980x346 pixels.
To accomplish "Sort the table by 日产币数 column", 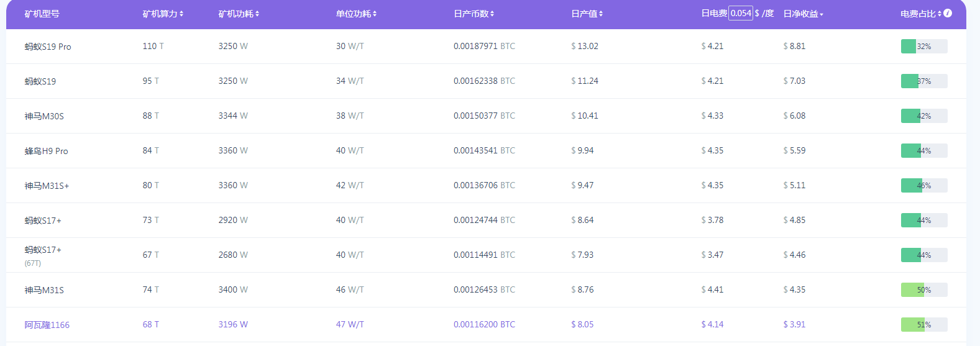I will pyautogui.click(x=474, y=14).
